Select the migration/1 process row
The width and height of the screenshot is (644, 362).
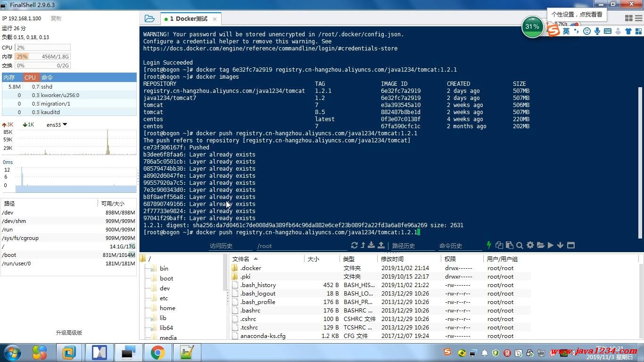[69, 104]
